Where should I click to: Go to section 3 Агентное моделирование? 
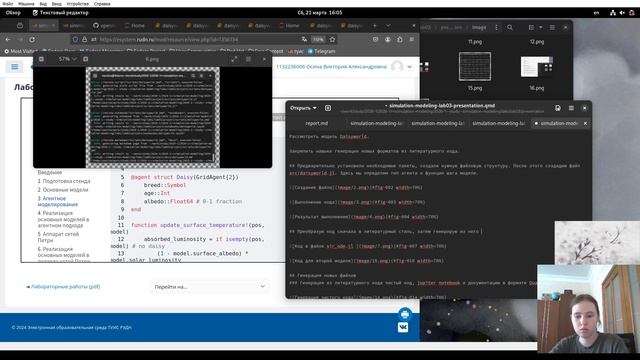(58, 201)
